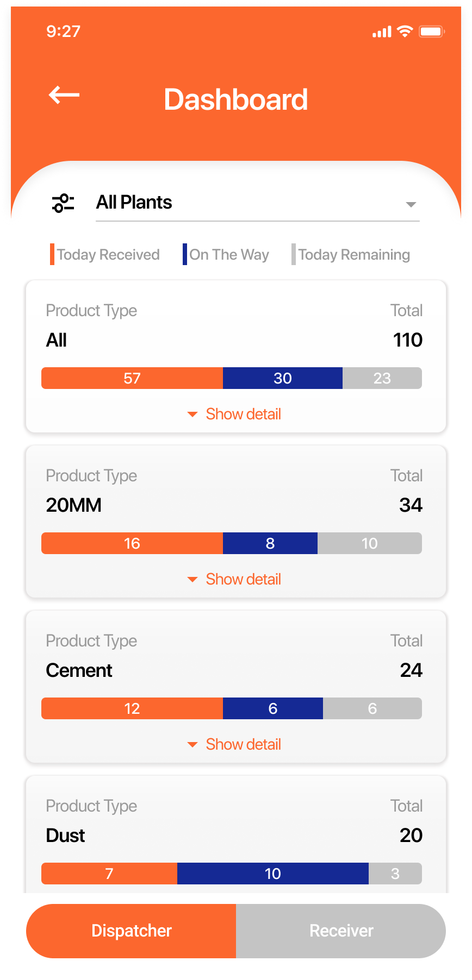
Task: Tap the WiFi status icon
Action: pyautogui.click(x=405, y=32)
